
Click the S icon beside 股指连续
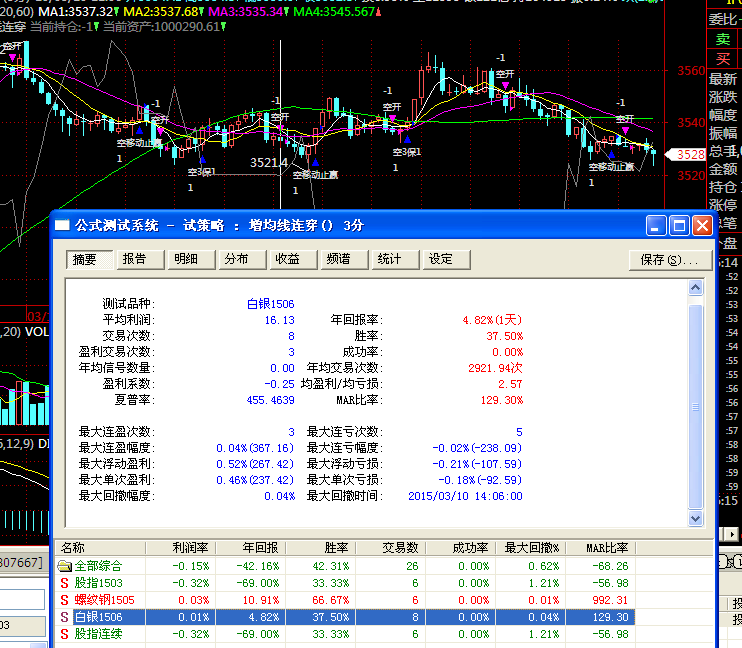coord(65,634)
